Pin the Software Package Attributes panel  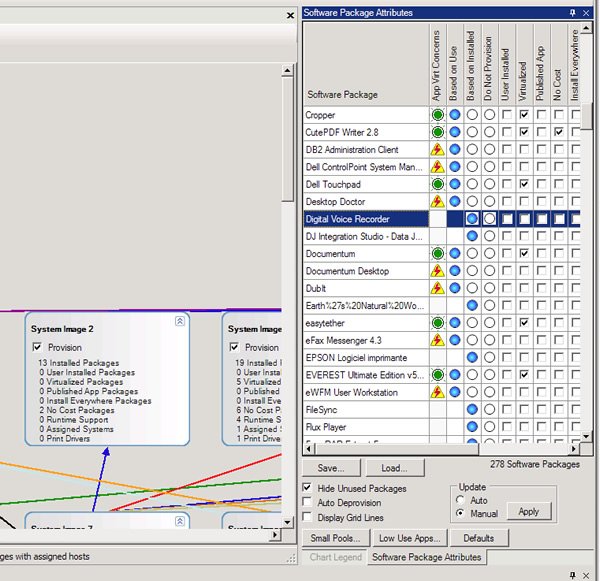pos(573,13)
